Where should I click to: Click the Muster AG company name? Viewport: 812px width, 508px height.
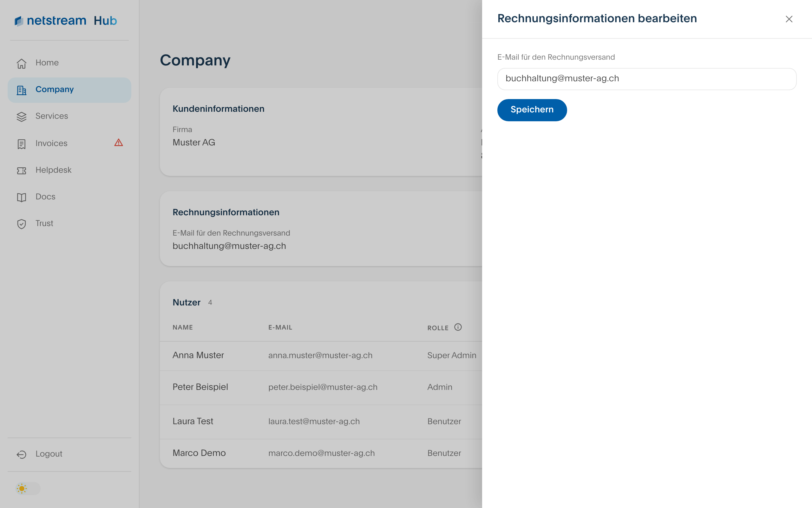coord(194,143)
